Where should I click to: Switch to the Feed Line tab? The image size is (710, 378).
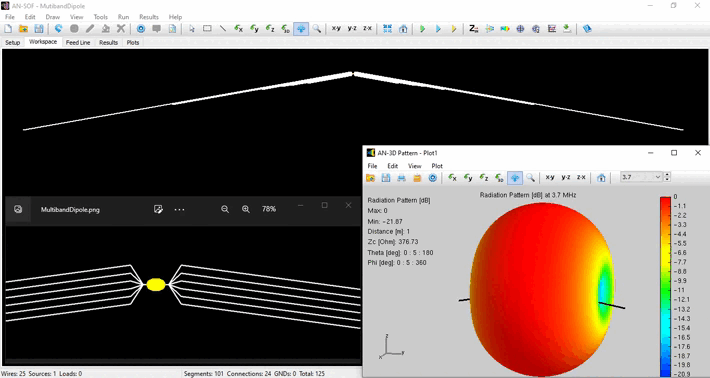coord(78,43)
